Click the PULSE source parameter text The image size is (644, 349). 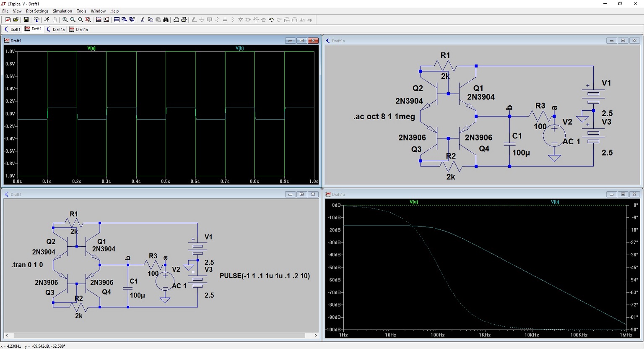click(265, 276)
